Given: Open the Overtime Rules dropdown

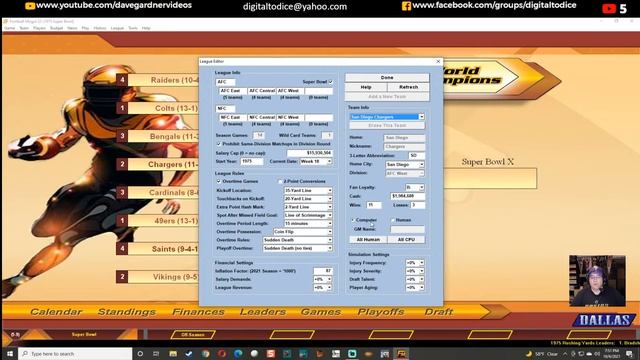Looking at the screenshot, I should (330, 240).
